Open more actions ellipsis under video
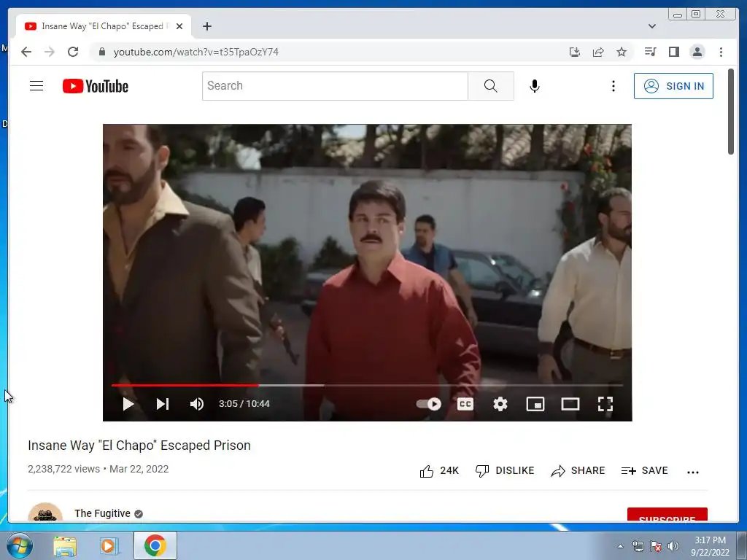 693,472
